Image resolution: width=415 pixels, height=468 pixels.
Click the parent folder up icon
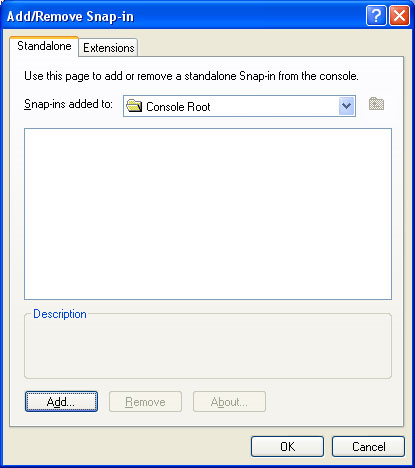point(376,104)
